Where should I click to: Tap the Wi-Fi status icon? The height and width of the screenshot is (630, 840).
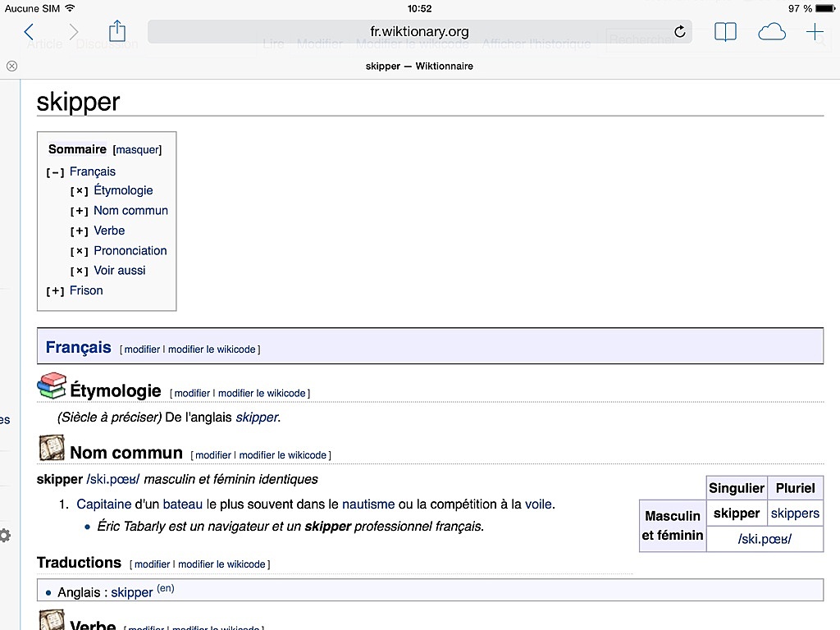coord(70,8)
